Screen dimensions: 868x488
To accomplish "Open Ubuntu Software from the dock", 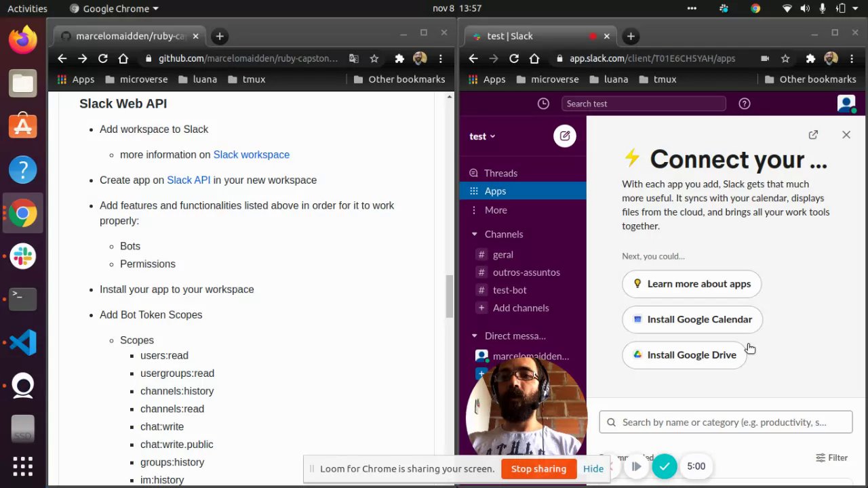I will coord(23,127).
